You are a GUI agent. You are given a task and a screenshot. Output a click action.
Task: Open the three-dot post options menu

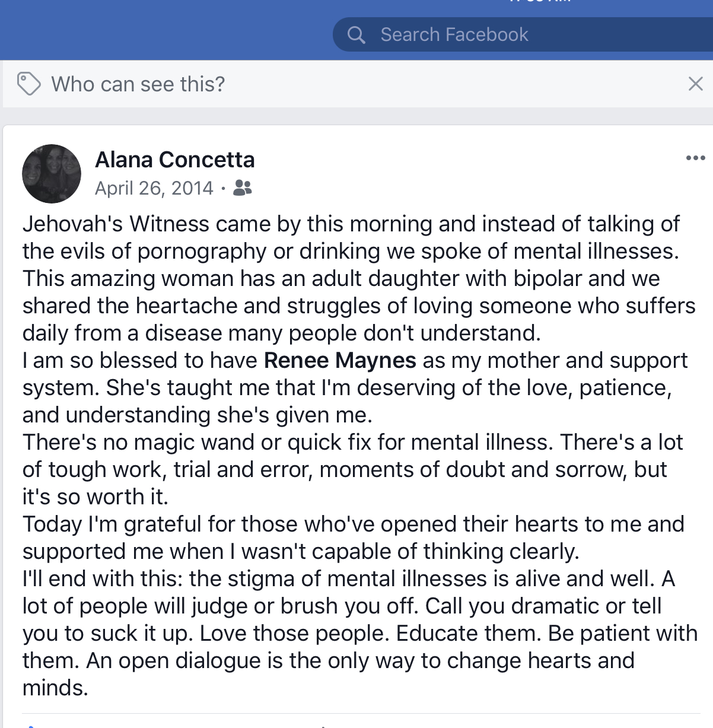(x=695, y=158)
